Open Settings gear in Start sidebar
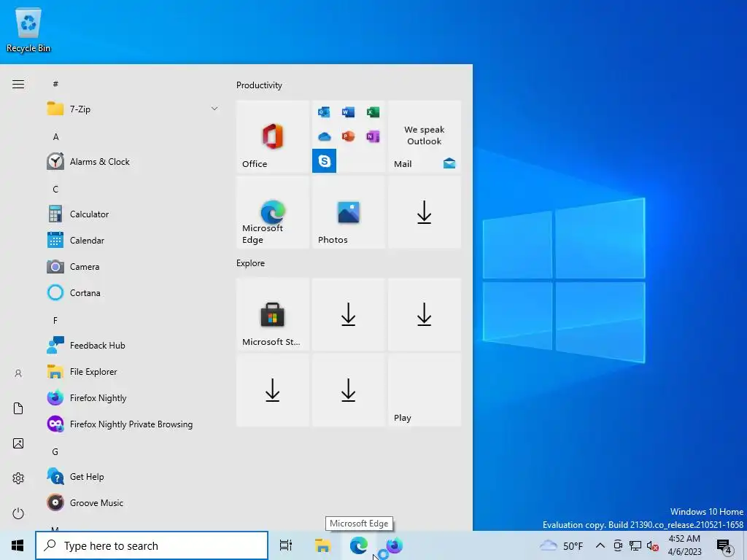The height and width of the screenshot is (560, 747). (x=18, y=478)
